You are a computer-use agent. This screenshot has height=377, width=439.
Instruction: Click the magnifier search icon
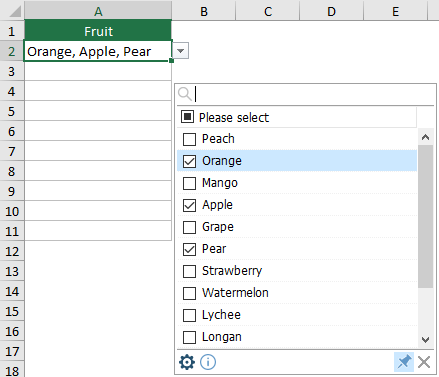(x=185, y=94)
